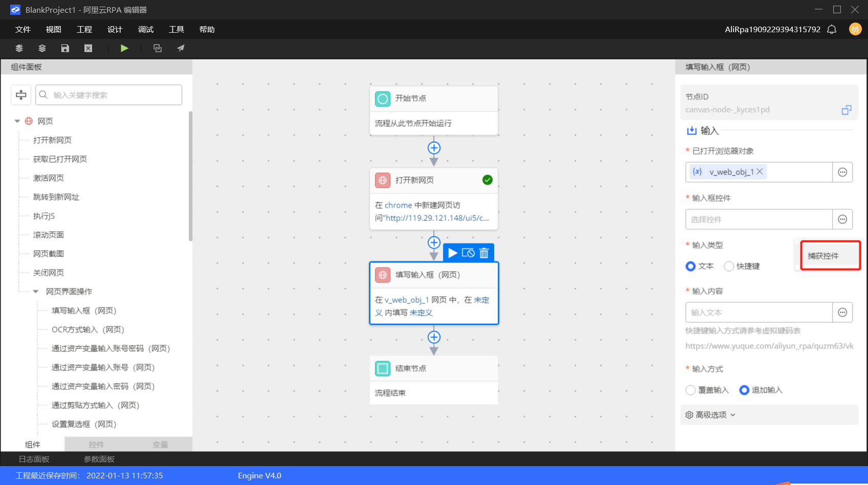Switch to the 控件 tab
This screenshot has height=485, width=868.
(96, 445)
